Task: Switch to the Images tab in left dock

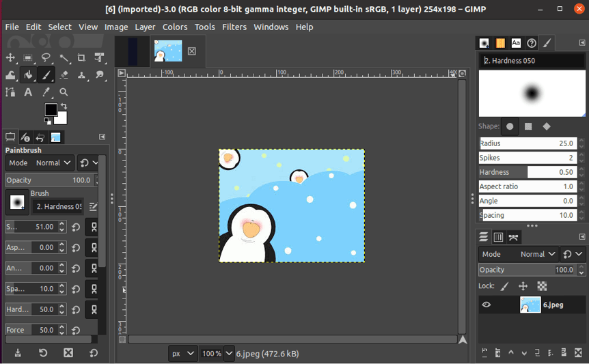Action: point(55,137)
